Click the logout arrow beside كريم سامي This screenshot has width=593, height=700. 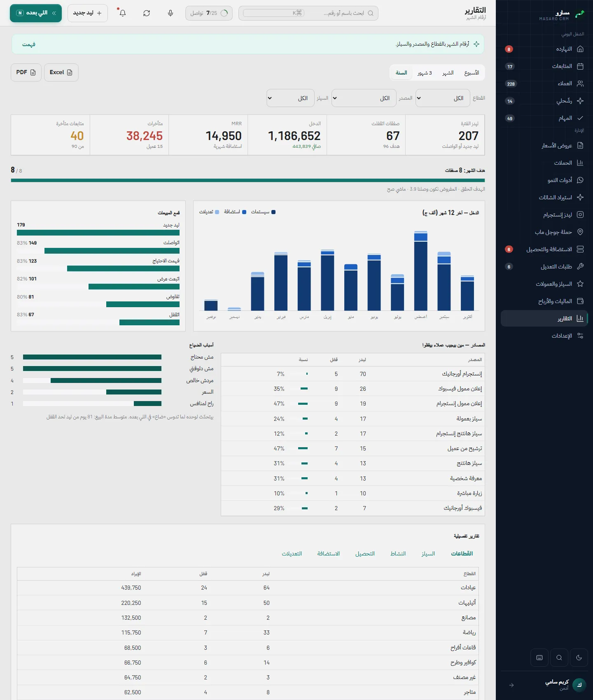point(511,685)
